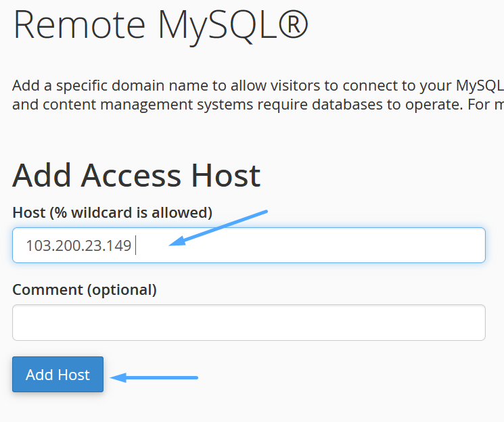Focus the Comment (optional) text box
Image resolution: width=504 pixels, height=422 pixels.
[248, 323]
